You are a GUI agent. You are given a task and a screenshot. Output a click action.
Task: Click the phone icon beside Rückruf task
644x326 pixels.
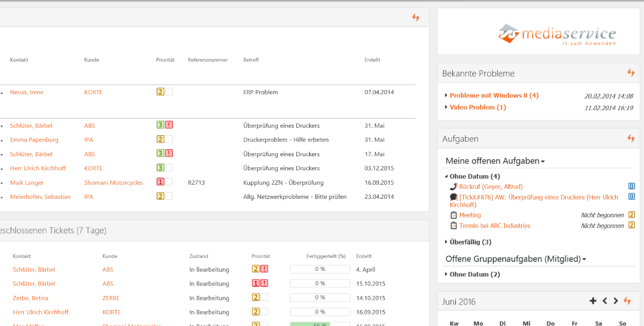coord(454,186)
